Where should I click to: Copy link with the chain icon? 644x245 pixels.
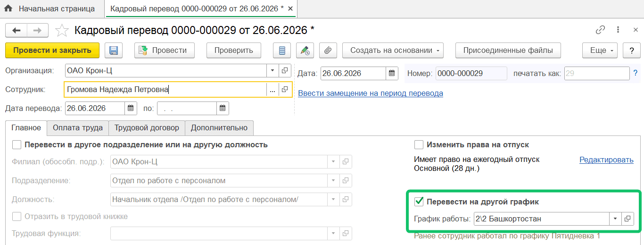600,30
